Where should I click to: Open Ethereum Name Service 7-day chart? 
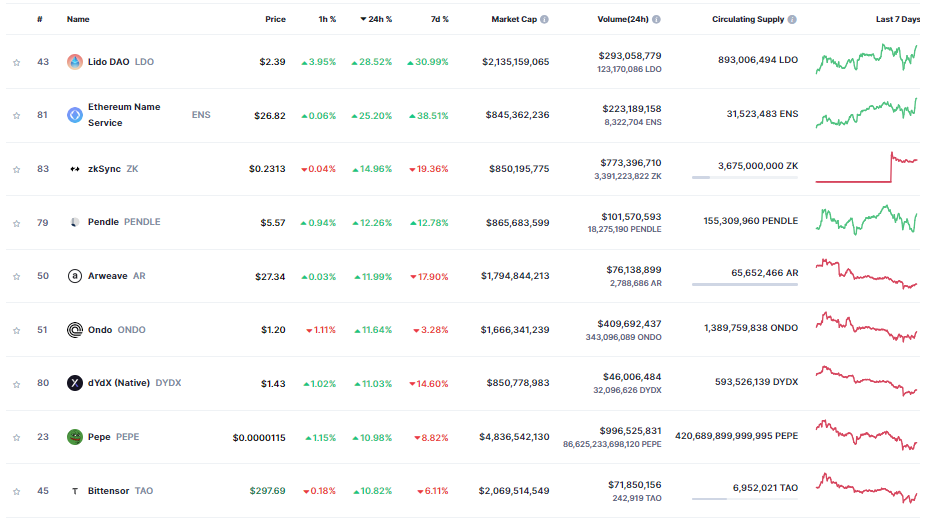867,113
